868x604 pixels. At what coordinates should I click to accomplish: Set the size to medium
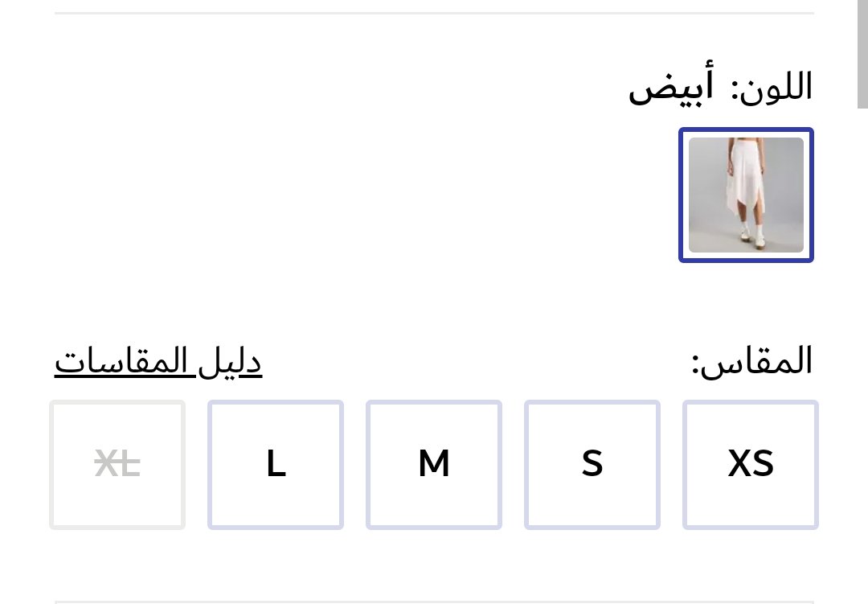(x=434, y=465)
